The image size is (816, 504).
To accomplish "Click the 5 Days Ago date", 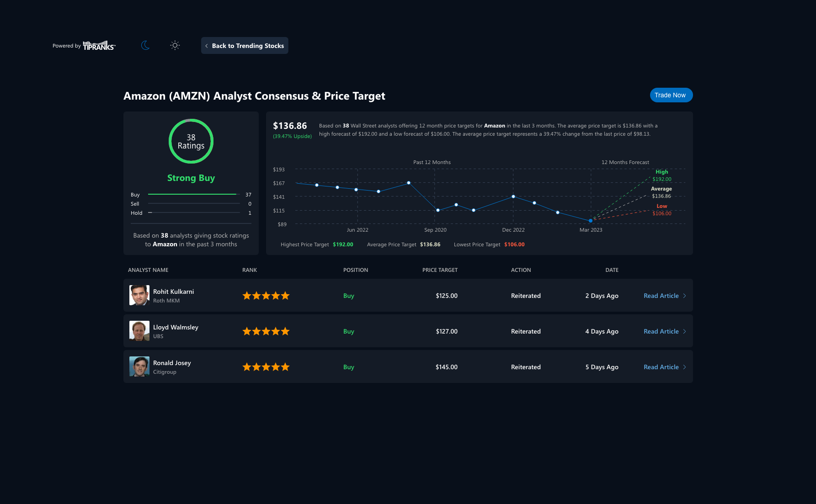I will pyautogui.click(x=602, y=367).
